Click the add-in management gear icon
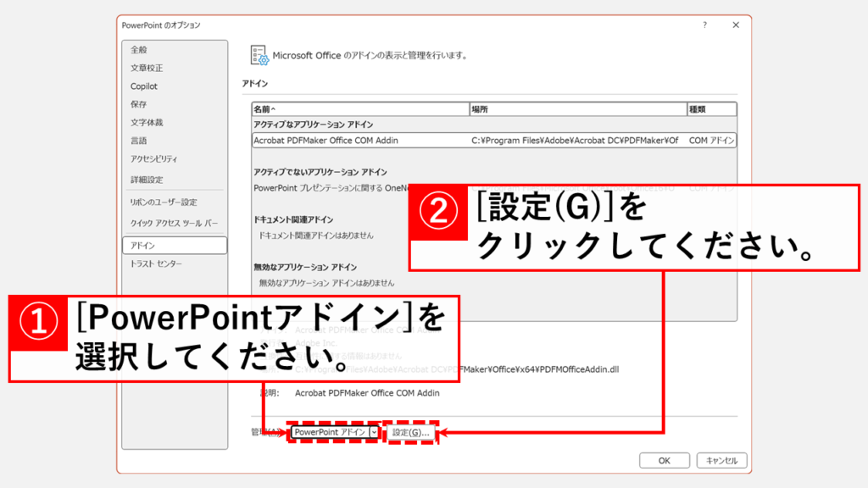Screen dimensions: 868x488 (259, 55)
